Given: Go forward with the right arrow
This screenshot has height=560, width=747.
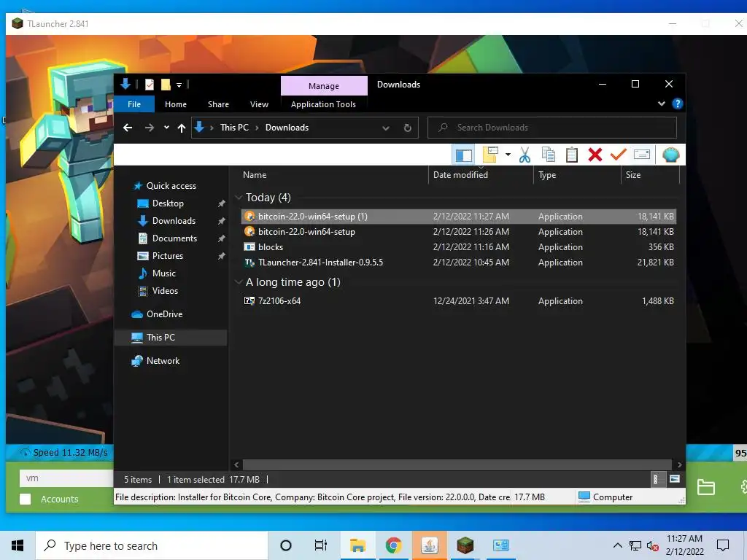Looking at the screenshot, I should pos(149,128).
